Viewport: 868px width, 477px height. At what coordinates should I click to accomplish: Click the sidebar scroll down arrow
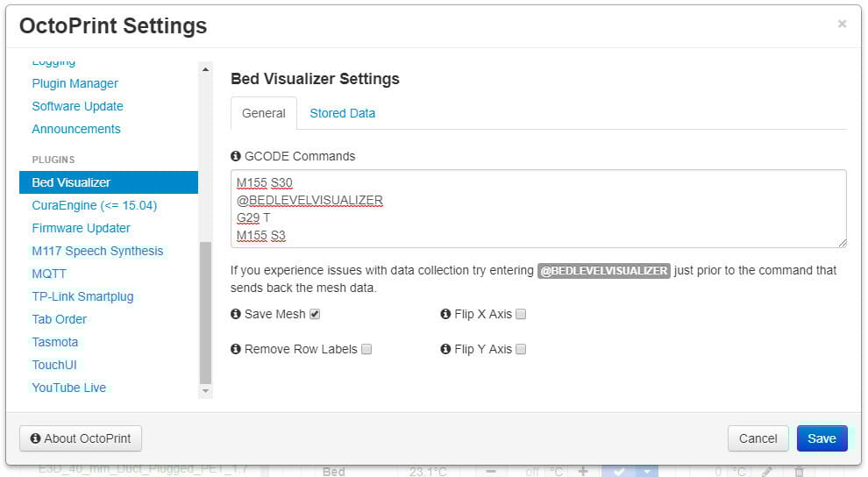[205, 391]
